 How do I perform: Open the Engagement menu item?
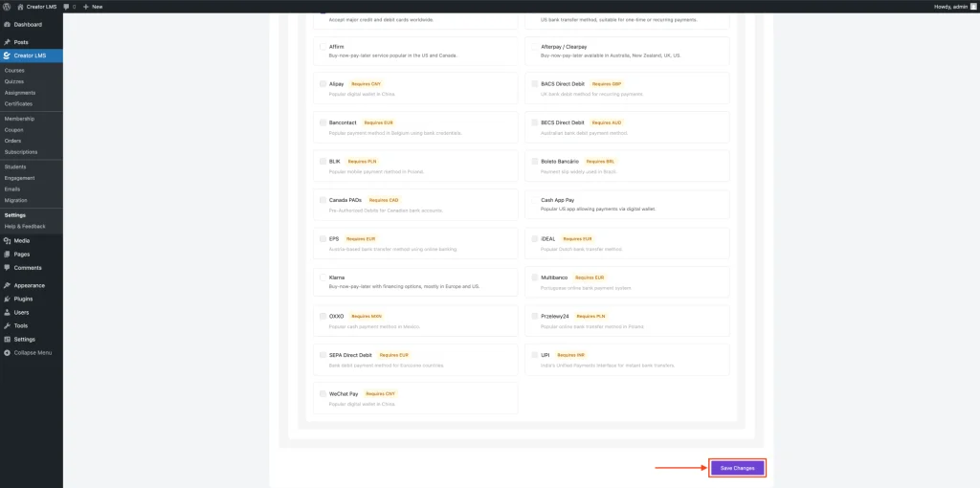tap(19, 178)
